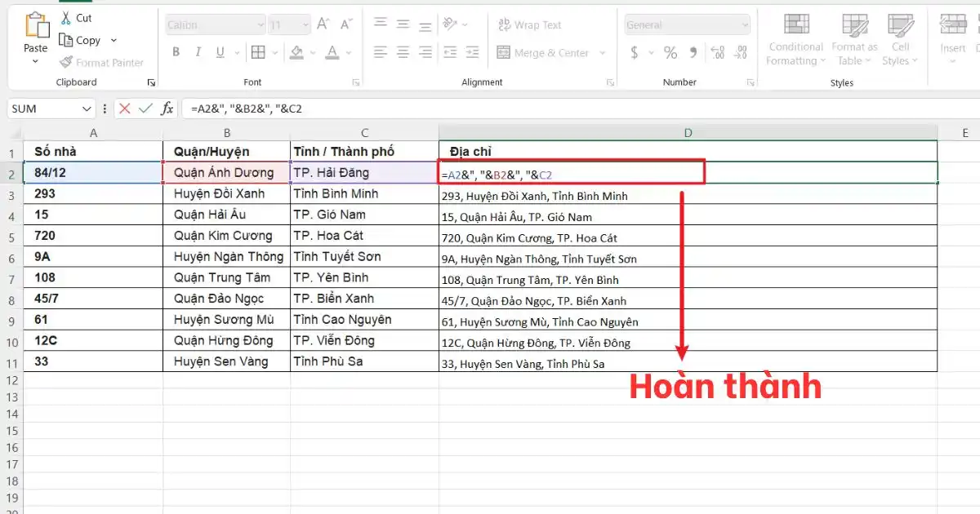Select cell containing 'TP. Biển Xanh'
Image resolution: width=980 pixels, height=514 pixels.
point(364,299)
